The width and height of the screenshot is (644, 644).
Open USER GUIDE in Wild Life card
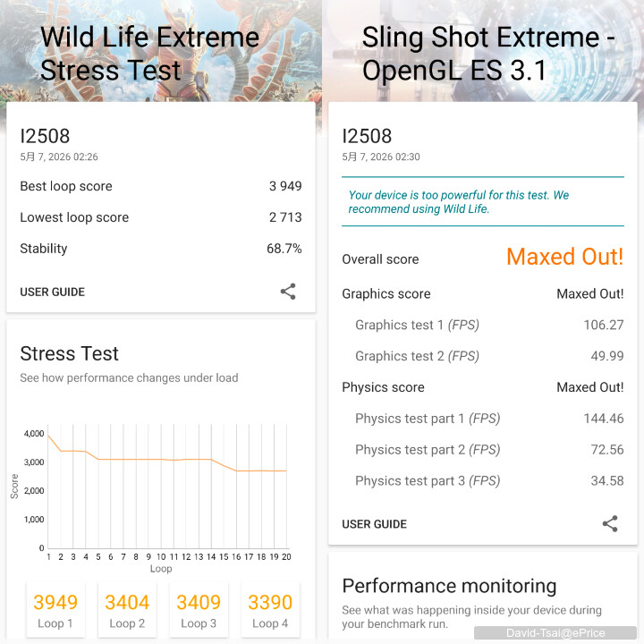click(53, 292)
